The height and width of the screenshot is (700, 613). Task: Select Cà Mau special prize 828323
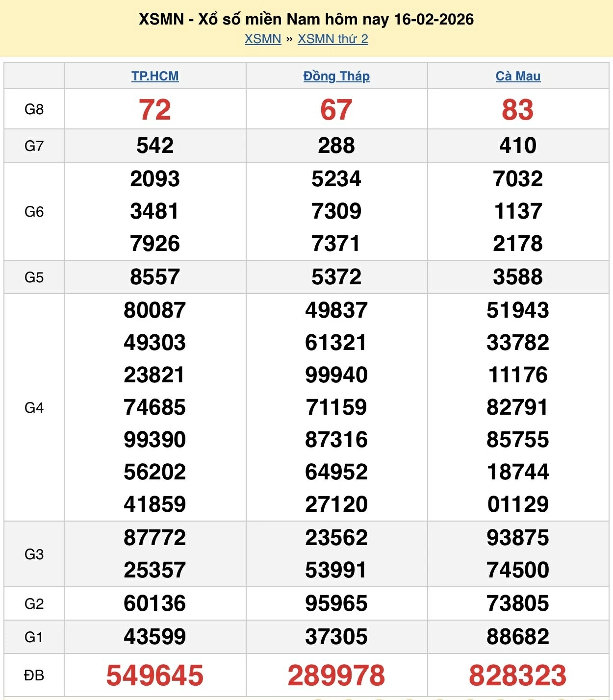(518, 675)
